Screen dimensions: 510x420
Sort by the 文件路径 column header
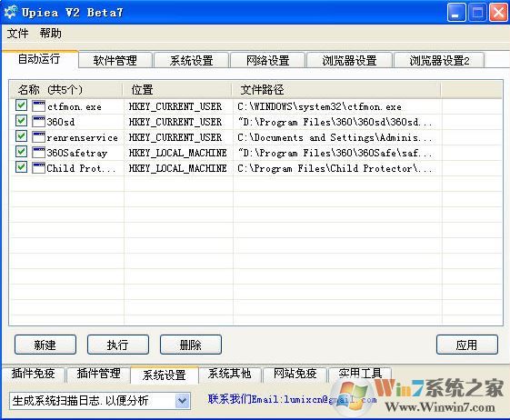[336, 89]
